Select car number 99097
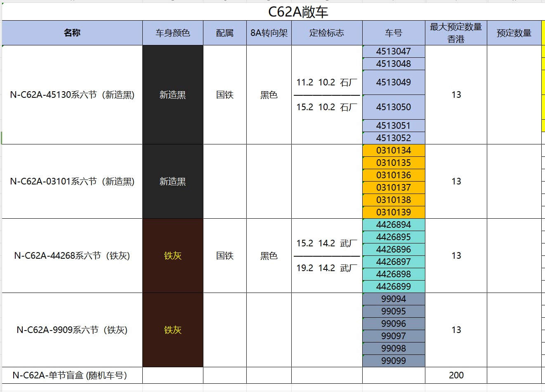Screen dimensions: 545x392 click(394, 336)
